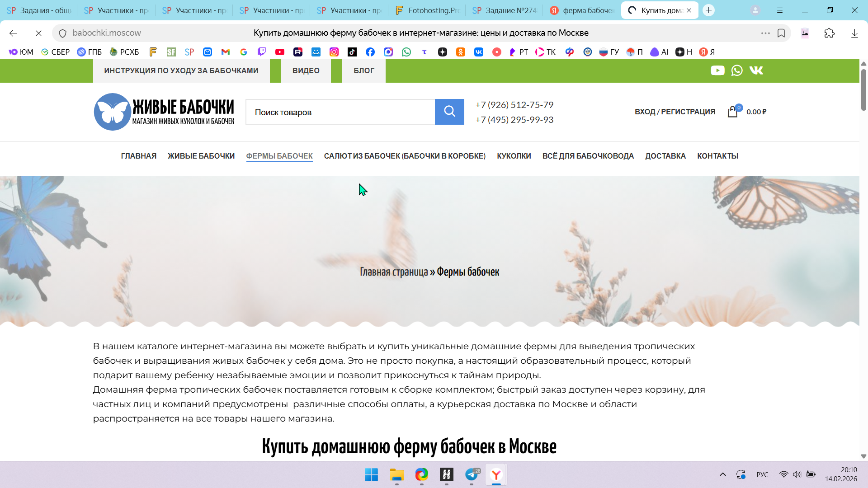Open browser downloads arrow icon
This screenshot has width=868, height=488.
coord(854,33)
